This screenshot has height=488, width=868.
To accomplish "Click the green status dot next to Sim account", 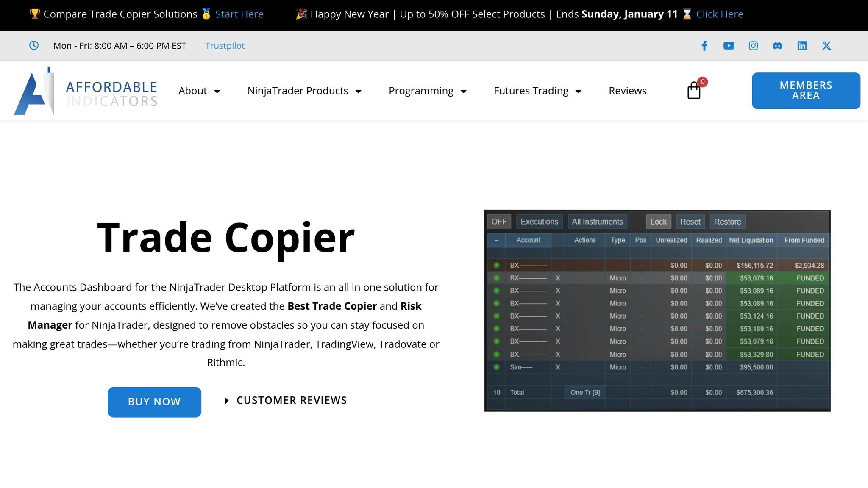I will click(496, 367).
